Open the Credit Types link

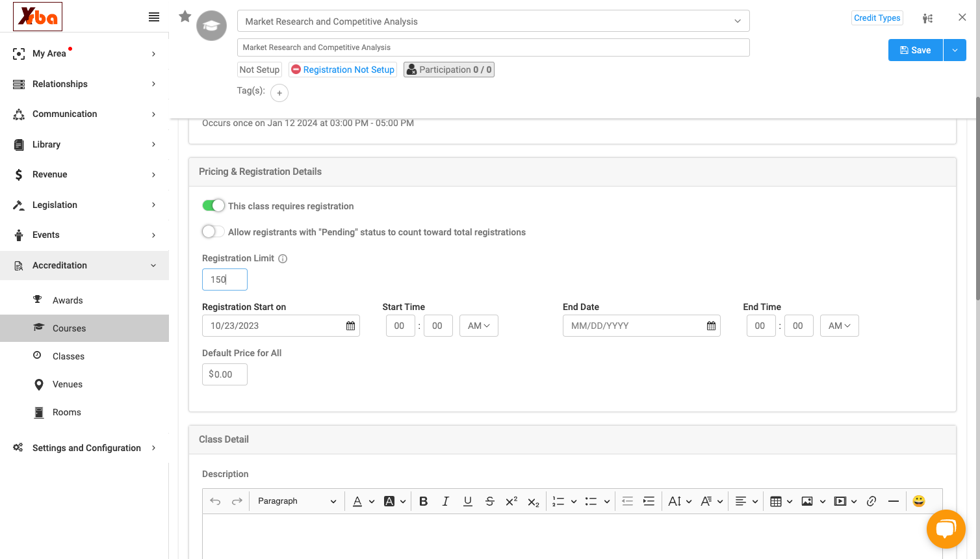coord(877,18)
